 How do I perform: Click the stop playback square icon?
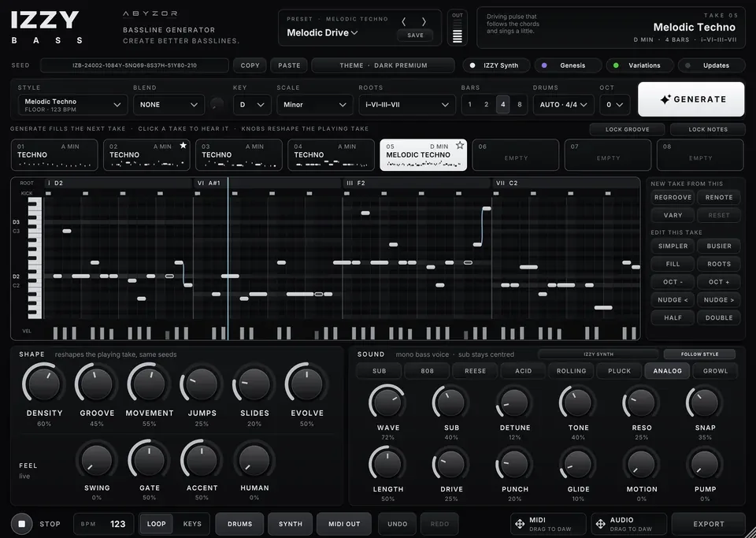22,524
